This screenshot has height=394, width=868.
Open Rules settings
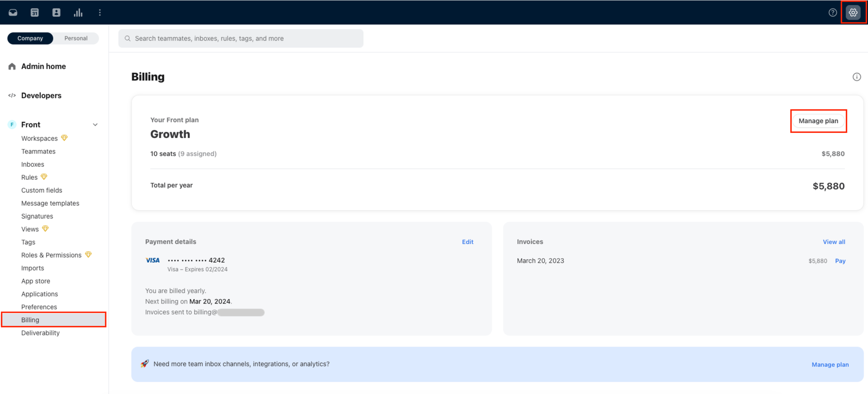(29, 177)
